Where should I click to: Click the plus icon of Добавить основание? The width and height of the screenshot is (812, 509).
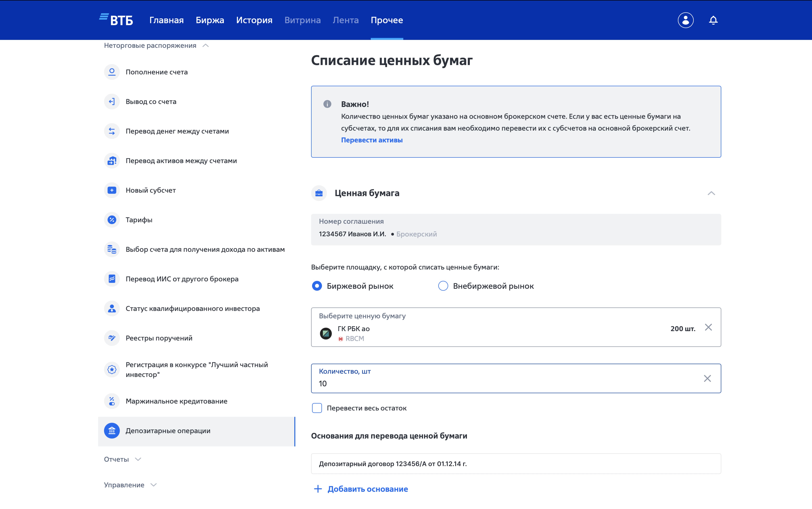318,489
